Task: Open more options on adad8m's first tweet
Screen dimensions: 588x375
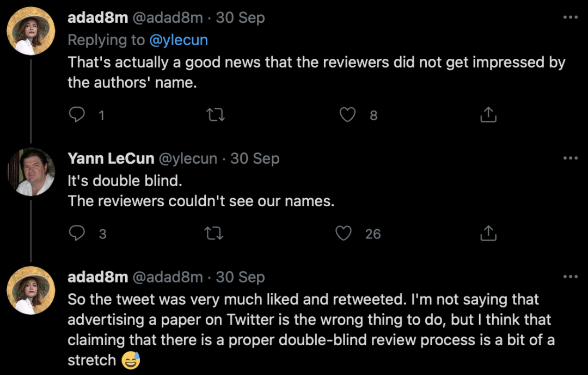Action: point(569,17)
